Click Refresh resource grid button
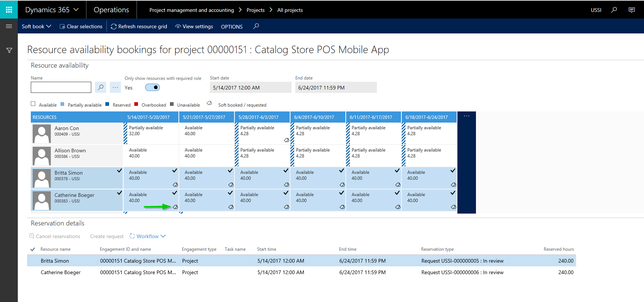The height and width of the screenshot is (302, 644). pyautogui.click(x=139, y=26)
